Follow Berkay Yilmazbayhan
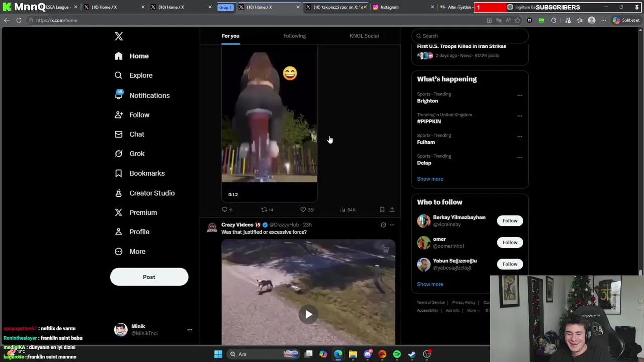Viewport: 644px width, 362px height. [x=510, y=221]
